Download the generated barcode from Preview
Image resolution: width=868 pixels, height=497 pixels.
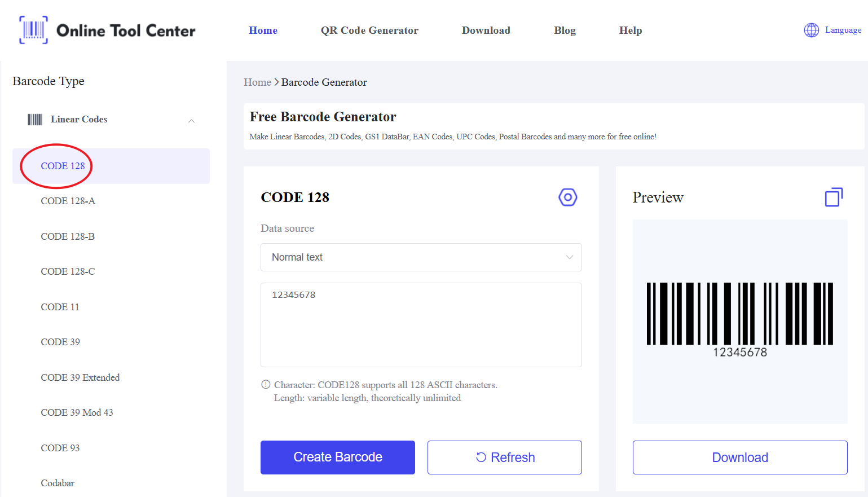tap(739, 458)
